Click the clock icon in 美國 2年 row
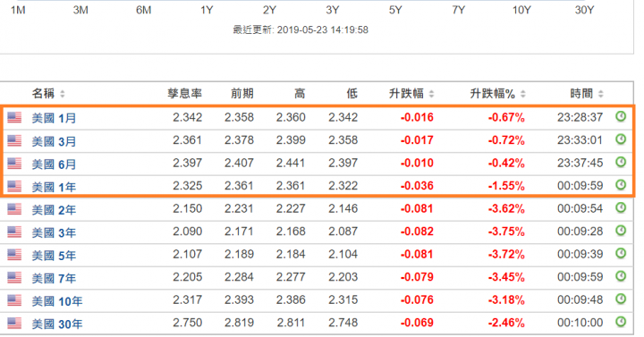The height and width of the screenshot is (337, 644). tap(621, 208)
